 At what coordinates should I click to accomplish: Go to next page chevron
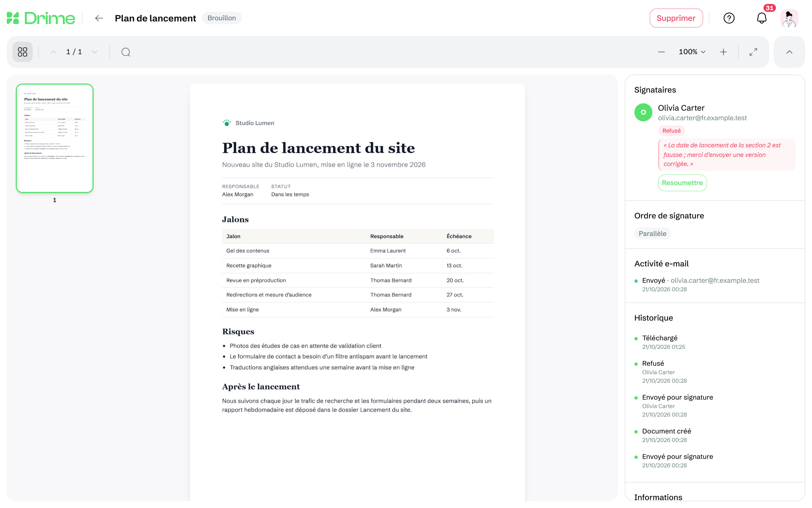(x=95, y=52)
